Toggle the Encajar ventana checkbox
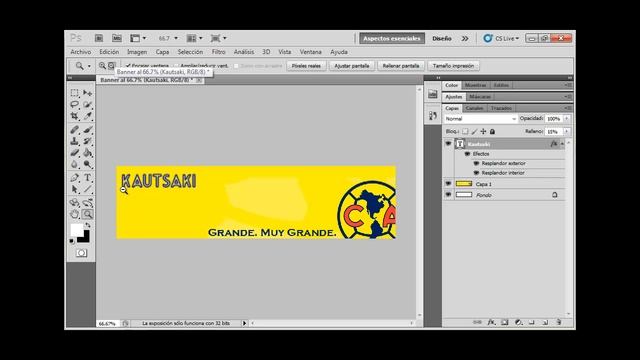Image resolution: width=640 pixels, height=360 pixels. (x=128, y=66)
